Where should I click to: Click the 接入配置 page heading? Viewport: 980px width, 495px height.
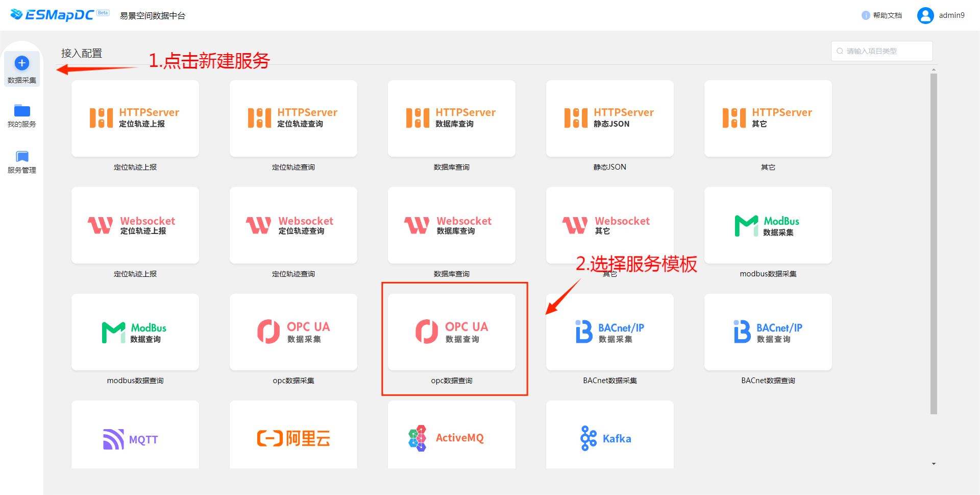pos(82,53)
